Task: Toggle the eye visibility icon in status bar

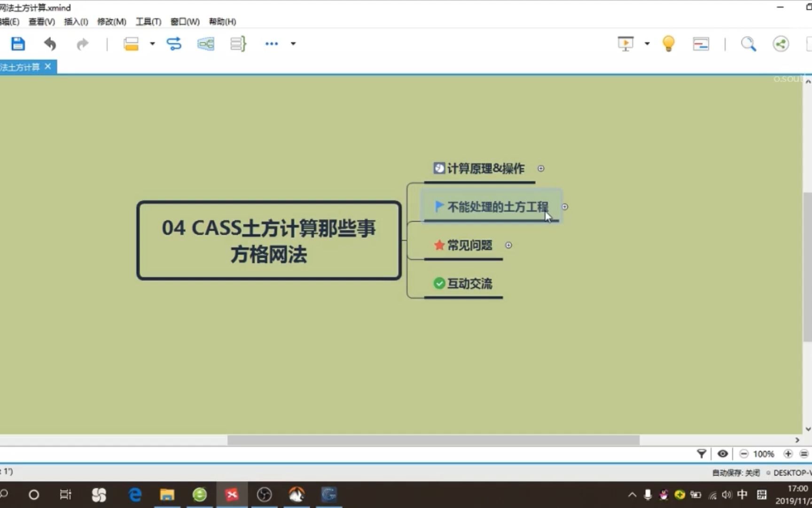Action: (x=723, y=454)
